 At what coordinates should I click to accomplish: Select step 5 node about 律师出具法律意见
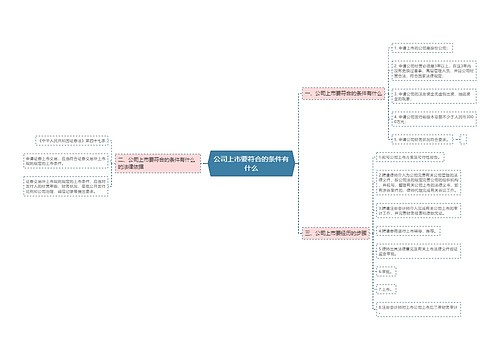[419, 251]
